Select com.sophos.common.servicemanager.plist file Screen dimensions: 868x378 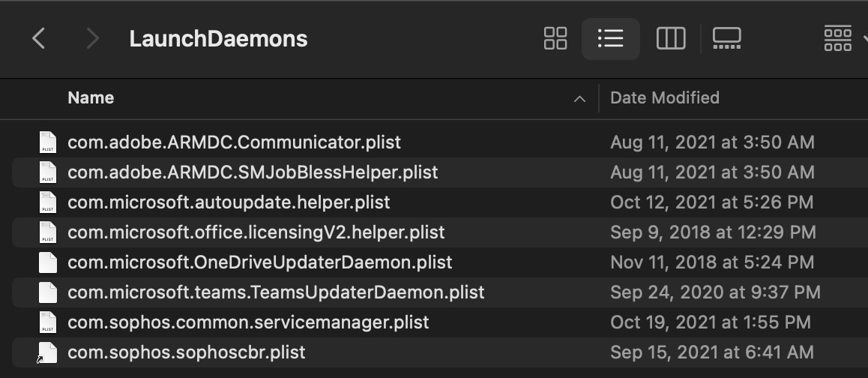click(x=248, y=322)
